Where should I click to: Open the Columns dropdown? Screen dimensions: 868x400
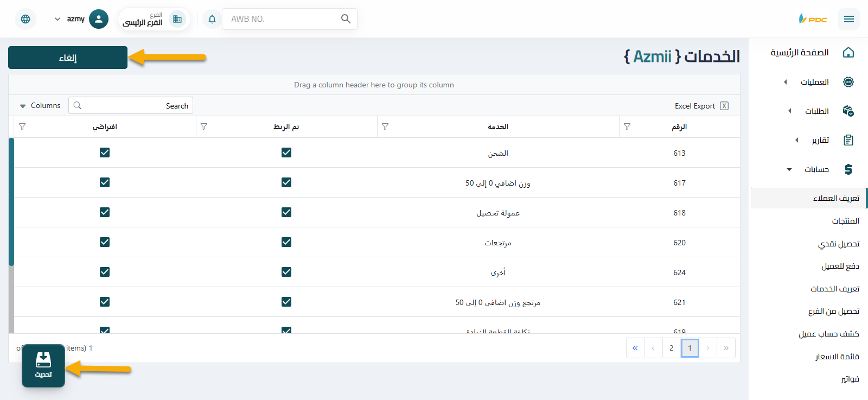tap(40, 106)
